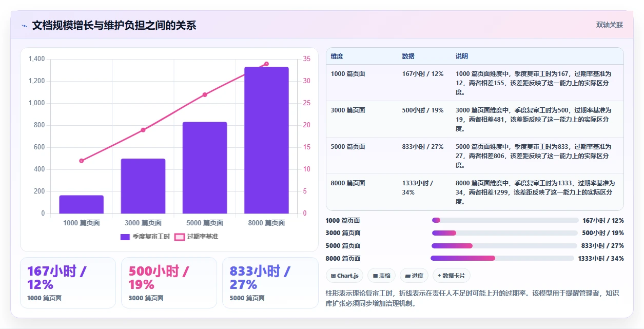Click the description mentioning 两者相差481
The width and height of the screenshot is (644, 329).
pyautogui.click(x=534, y=120)
